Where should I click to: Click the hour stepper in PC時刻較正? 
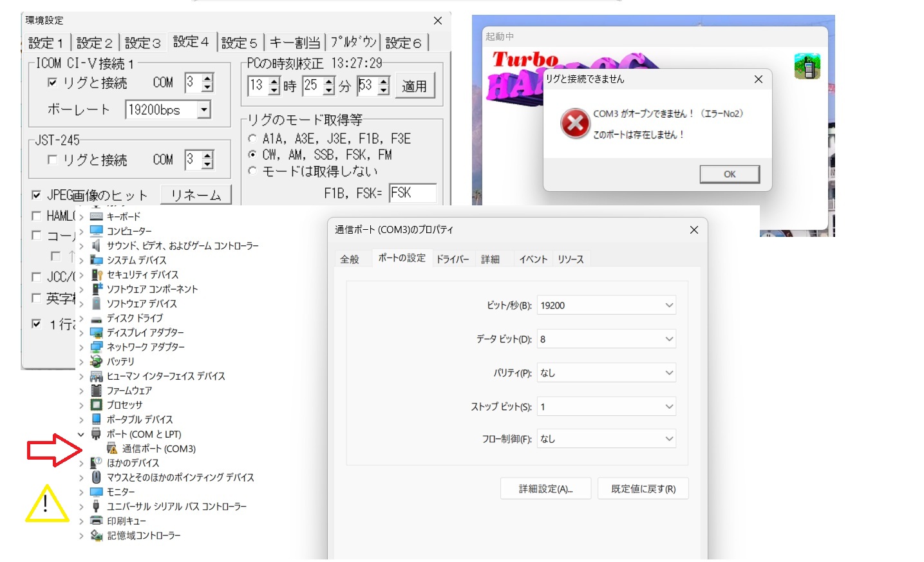pos(274,86)
